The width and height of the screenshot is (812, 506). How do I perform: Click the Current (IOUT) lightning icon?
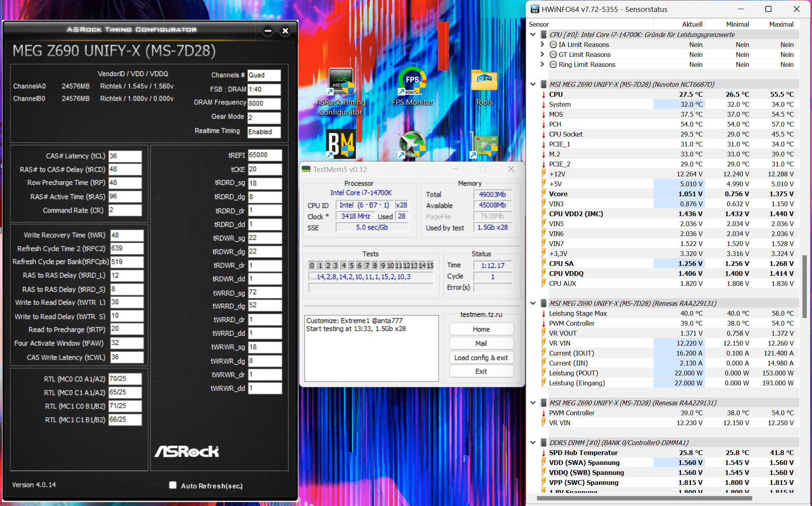pos(543,353)
